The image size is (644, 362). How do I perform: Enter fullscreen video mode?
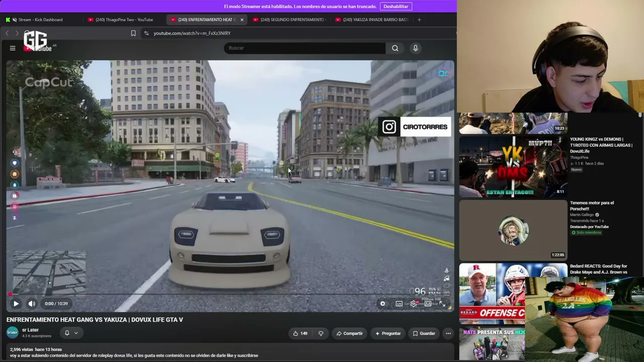point(442,304)
